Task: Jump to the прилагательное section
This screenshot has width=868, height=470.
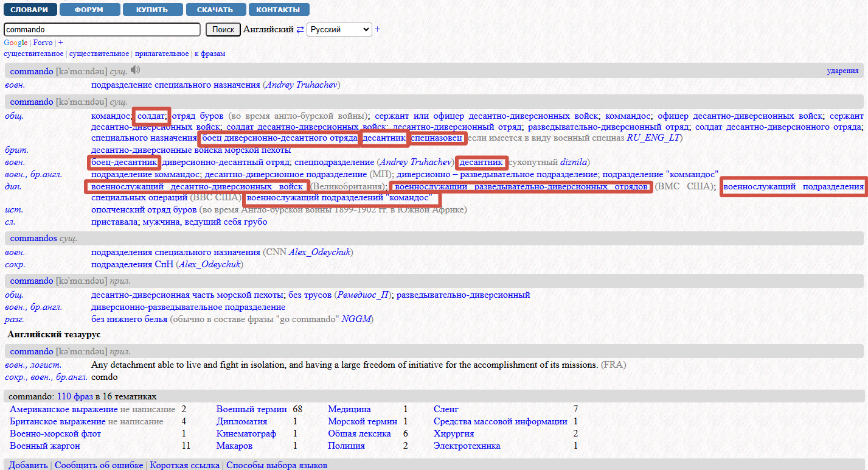Action: coord(162,54)
